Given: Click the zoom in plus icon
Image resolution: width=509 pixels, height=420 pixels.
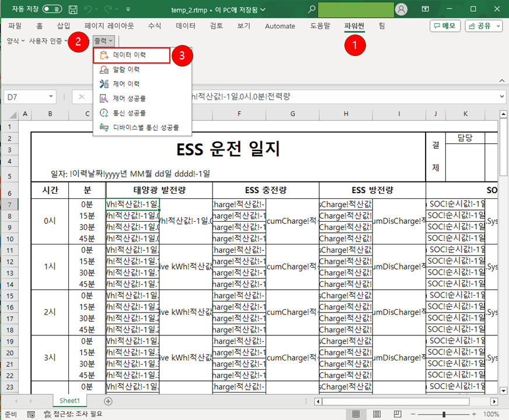Looking at the screenshot, I should click(474, 414).
